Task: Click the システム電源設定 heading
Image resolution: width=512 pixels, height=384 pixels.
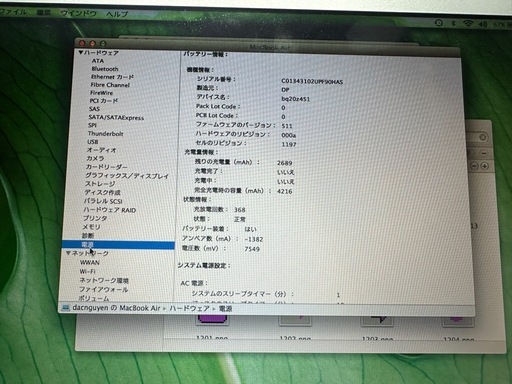Action: click(x=204, y=265)
